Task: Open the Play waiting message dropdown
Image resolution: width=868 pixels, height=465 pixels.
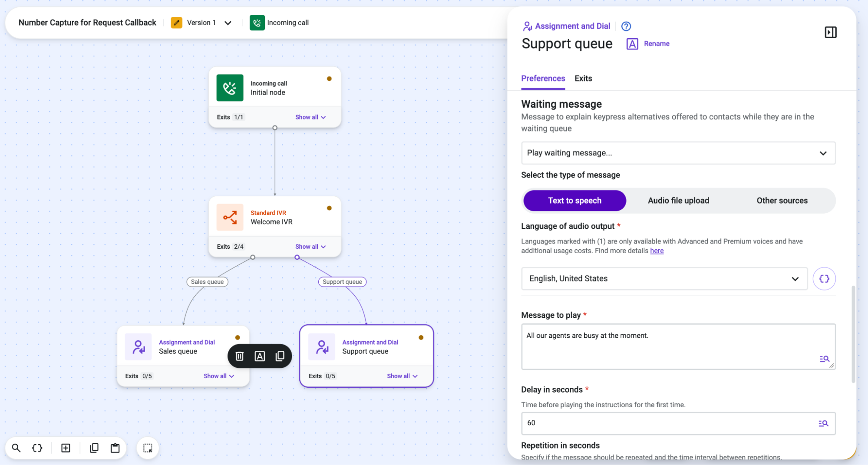Action: coord(678,153)
